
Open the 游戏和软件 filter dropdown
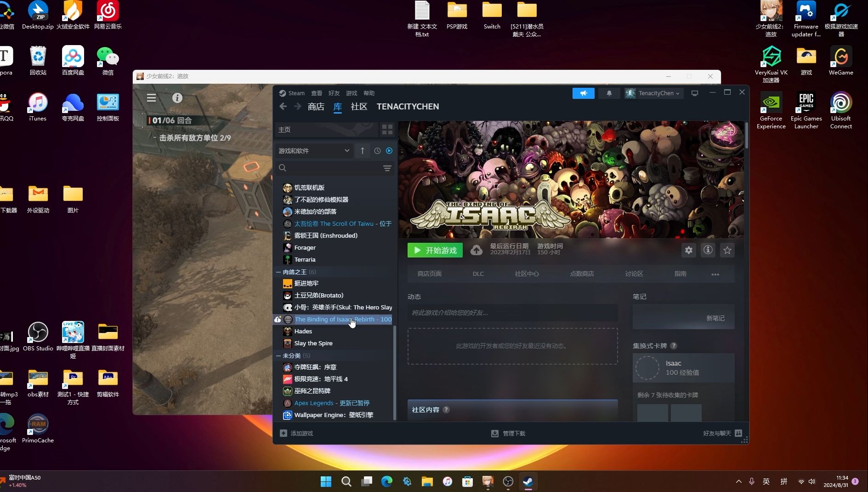314,151
